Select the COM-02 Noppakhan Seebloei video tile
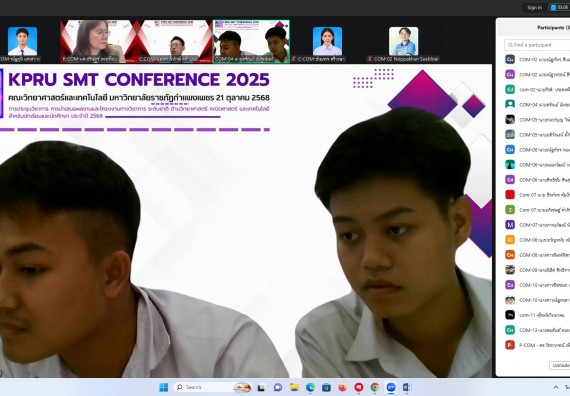Screen dimensions: 570x396 pos(404,41)
